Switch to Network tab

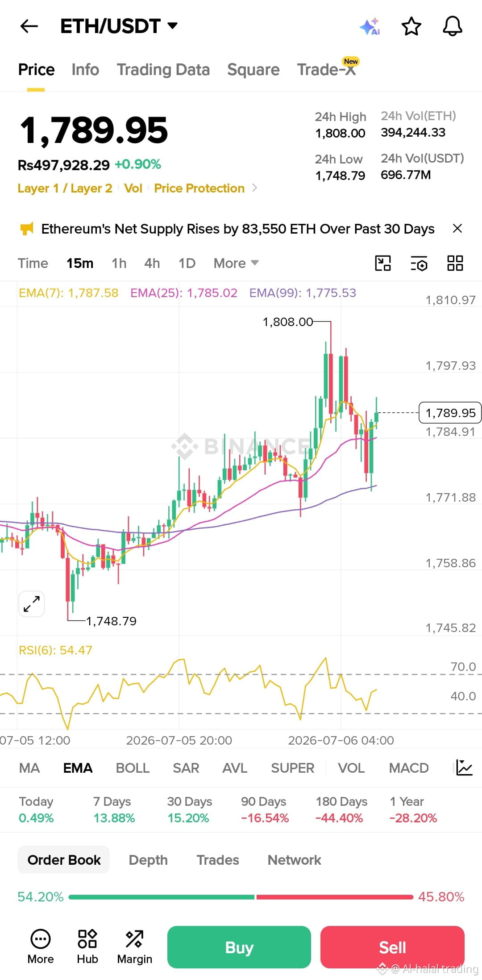point(294,860)
